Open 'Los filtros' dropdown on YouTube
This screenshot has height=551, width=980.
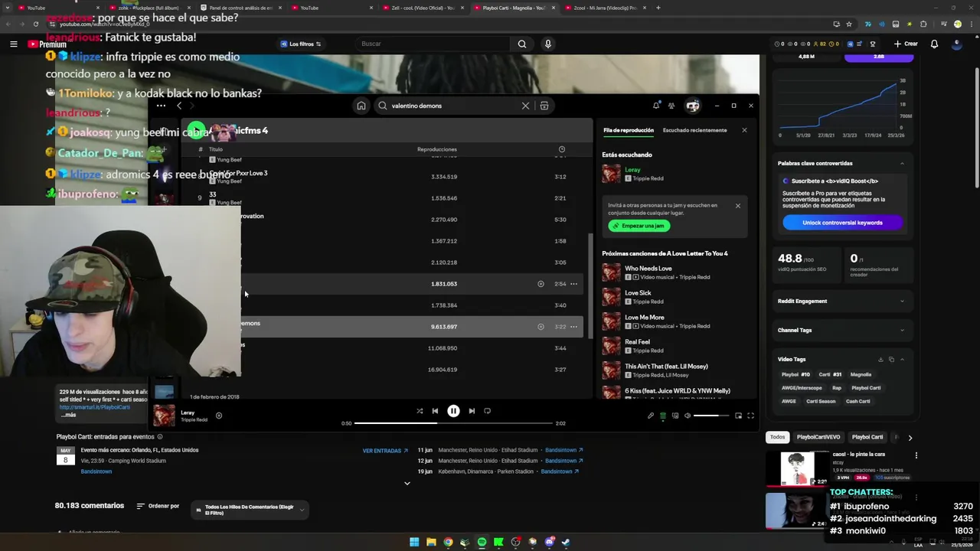pos(301,44)
